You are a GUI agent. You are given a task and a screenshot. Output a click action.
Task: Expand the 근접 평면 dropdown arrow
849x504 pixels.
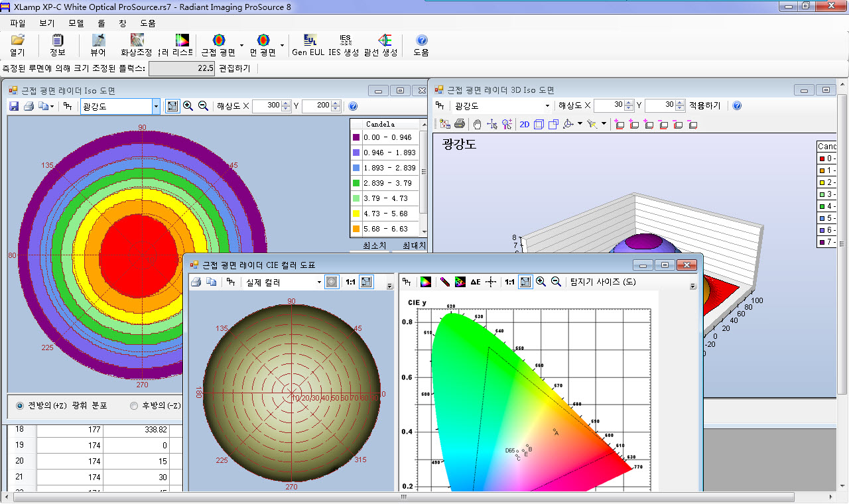coord(241,45)
